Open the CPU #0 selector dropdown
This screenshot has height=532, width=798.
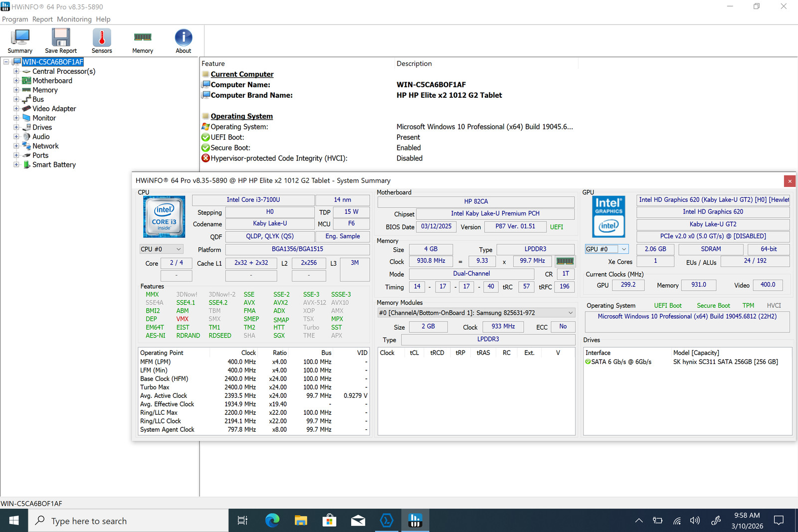(x=162, y=249)
